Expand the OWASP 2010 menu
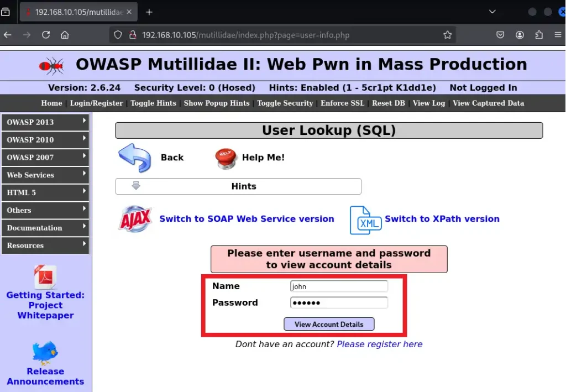Viewport: 566px width, 392px height. click(x=45, y=140)
